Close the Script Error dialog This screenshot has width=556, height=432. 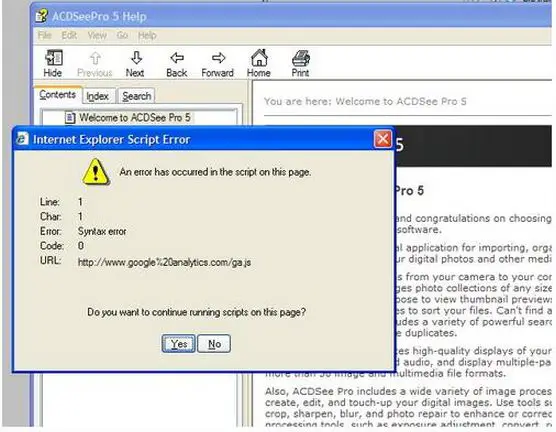383,139
